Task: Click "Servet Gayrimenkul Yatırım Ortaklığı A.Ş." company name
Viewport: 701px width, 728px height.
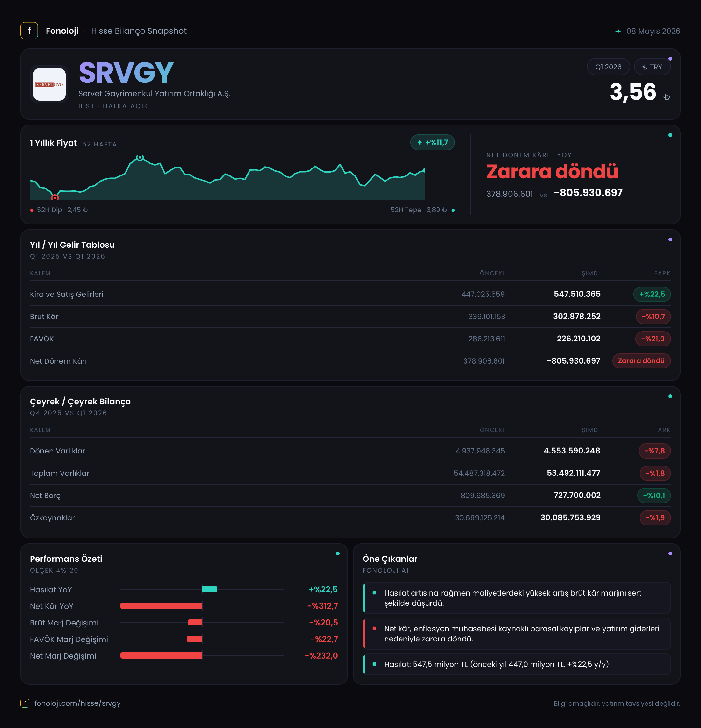Action: coord(154,94)
